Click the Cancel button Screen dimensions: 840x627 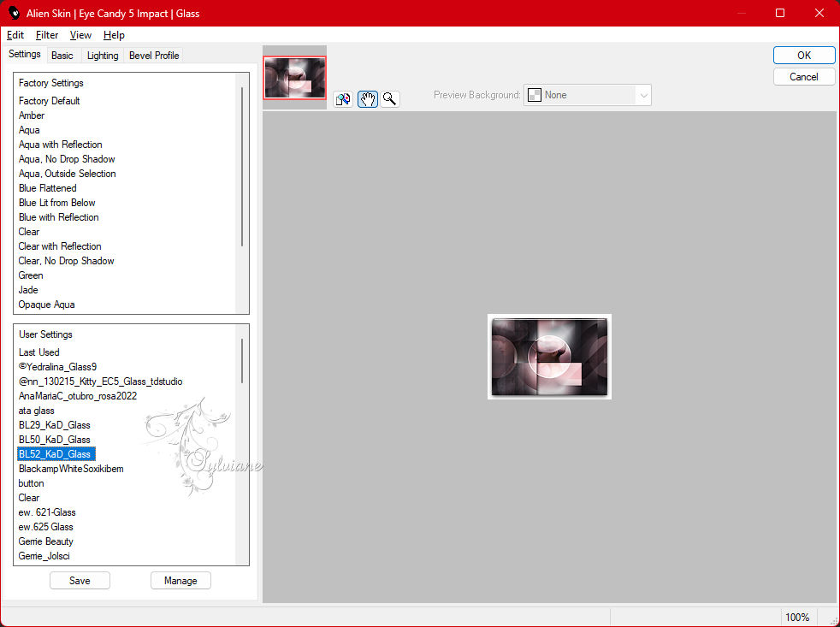click(803, 77)
